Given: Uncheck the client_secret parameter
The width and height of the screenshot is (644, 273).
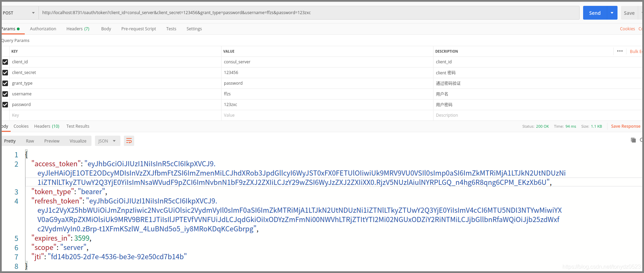Looking at the screenshot, I should 5,73.
